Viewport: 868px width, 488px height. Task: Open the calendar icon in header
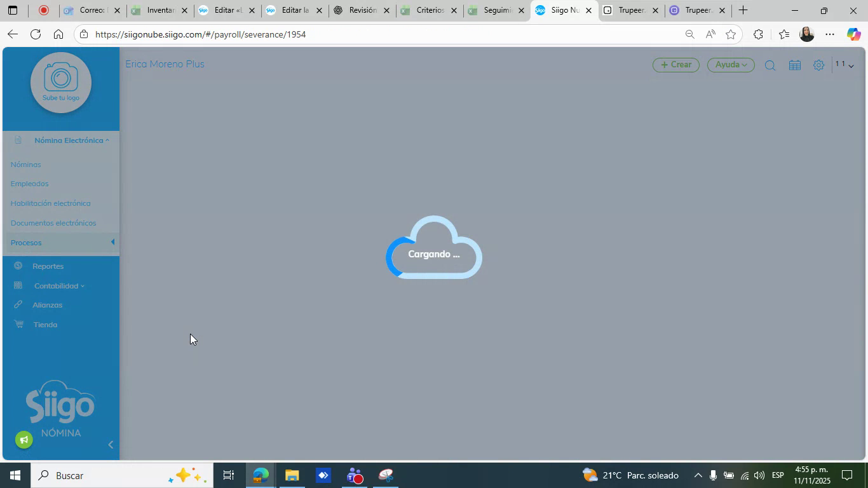coord(794,65)
